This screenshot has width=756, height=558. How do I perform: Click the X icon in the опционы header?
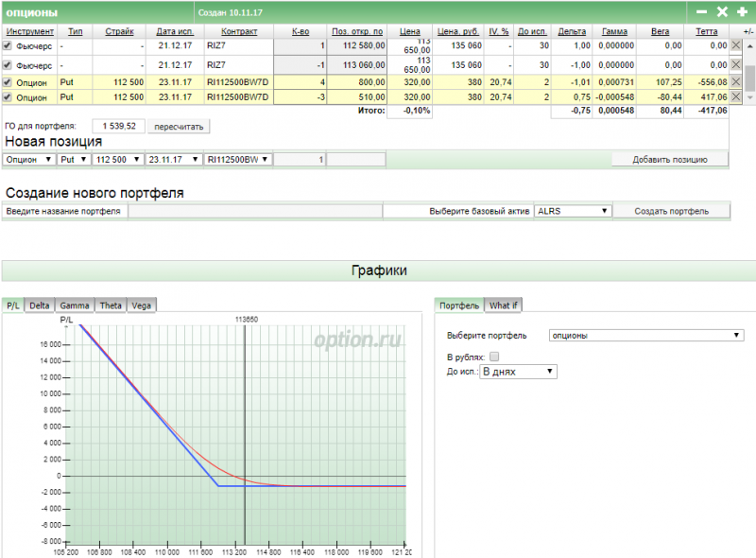pyautogui.click(x=722, y=12)
